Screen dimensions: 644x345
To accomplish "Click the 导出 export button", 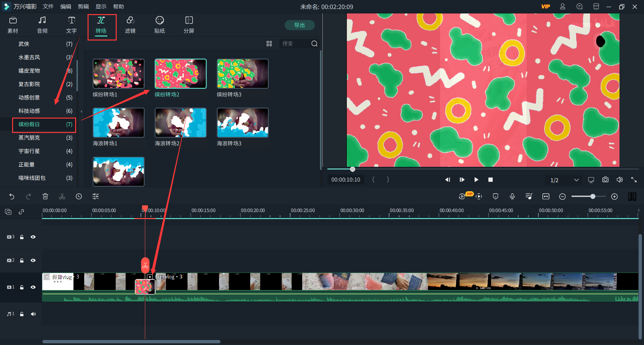I will [x=299, y=25].
